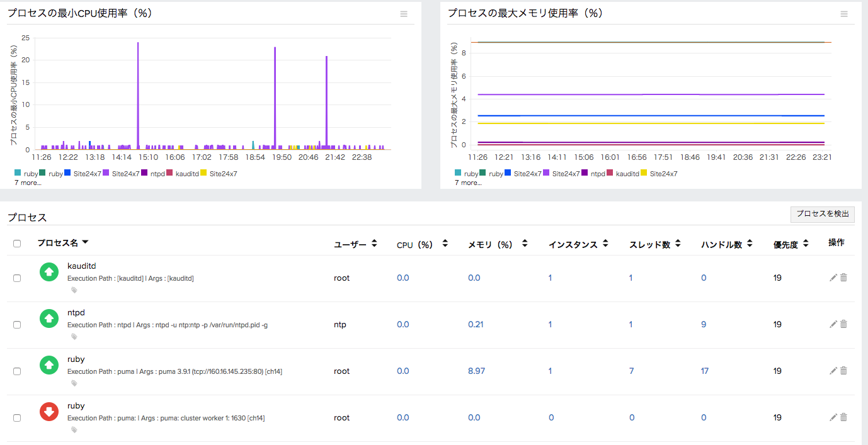The width and height of the screenshot is (868, 445).
Task: Check the checkbox for the kauditd row
Action: pos(17,278)
